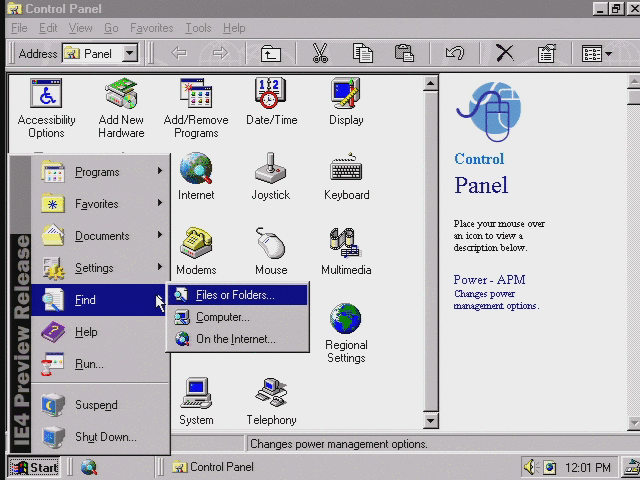Open the Help menu in menu bar
Screen dimensions: 640x480
(234, 28)
